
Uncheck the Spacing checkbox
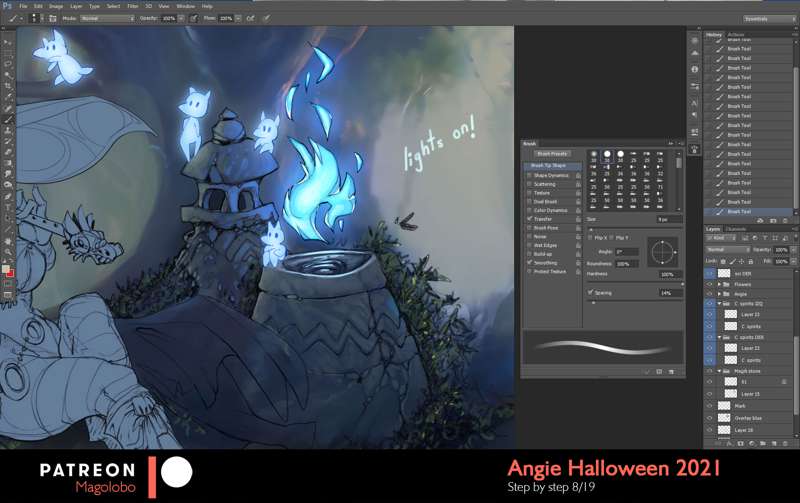pyautogui.click(x=591, y=292)
